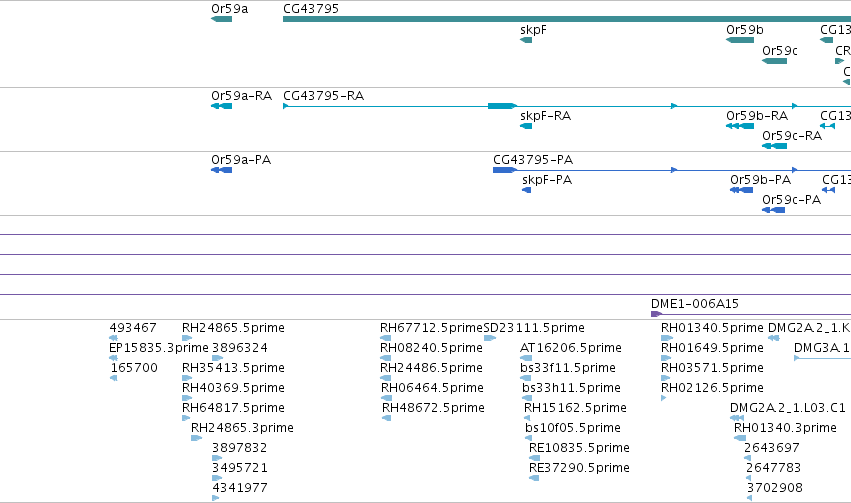Select the DME1-006A15 purple feature arrow
Screen dimensions: 851x503
point(656,314)
